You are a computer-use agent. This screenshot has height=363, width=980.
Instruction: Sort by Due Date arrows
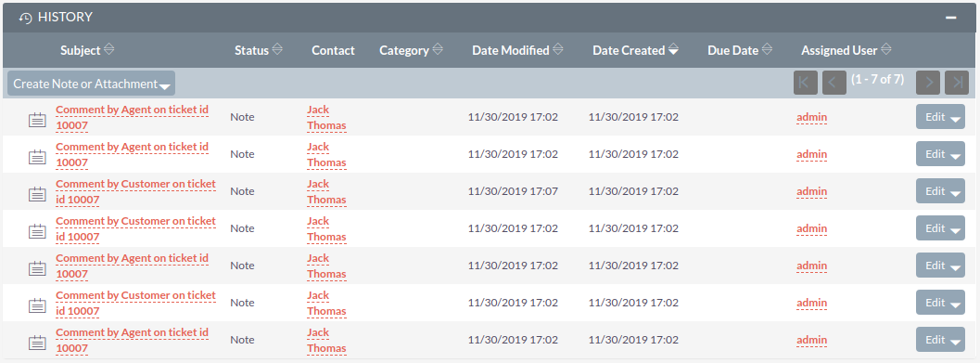click(767, 49)
